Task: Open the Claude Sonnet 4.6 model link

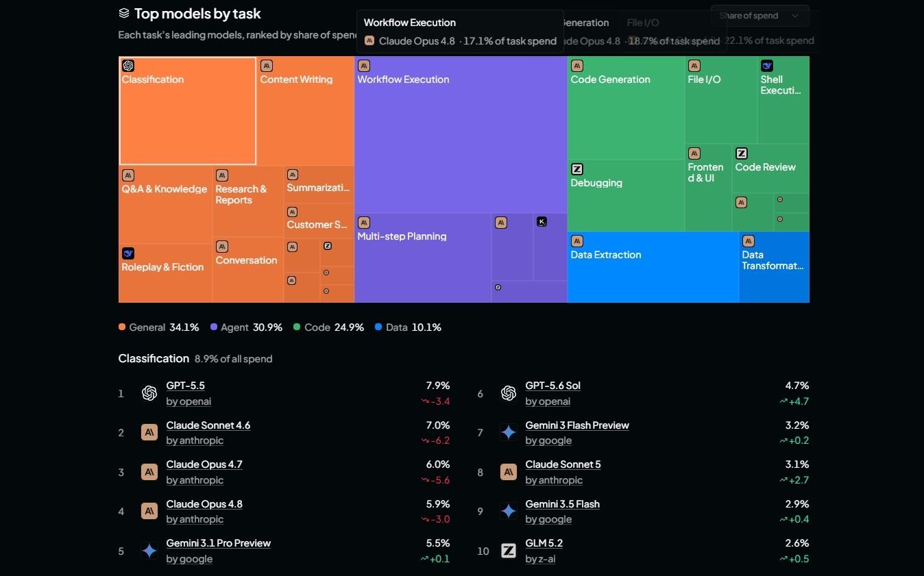Action: tap(208, 425)
